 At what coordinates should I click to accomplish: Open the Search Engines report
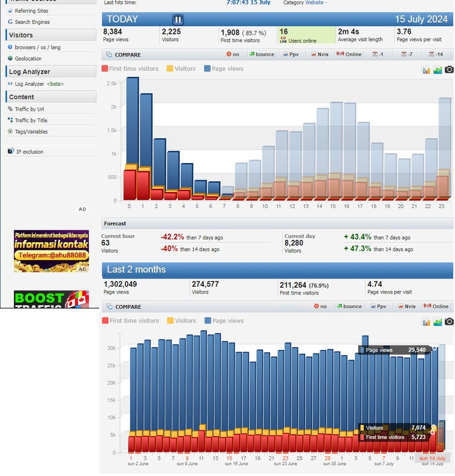coord(32,22)
